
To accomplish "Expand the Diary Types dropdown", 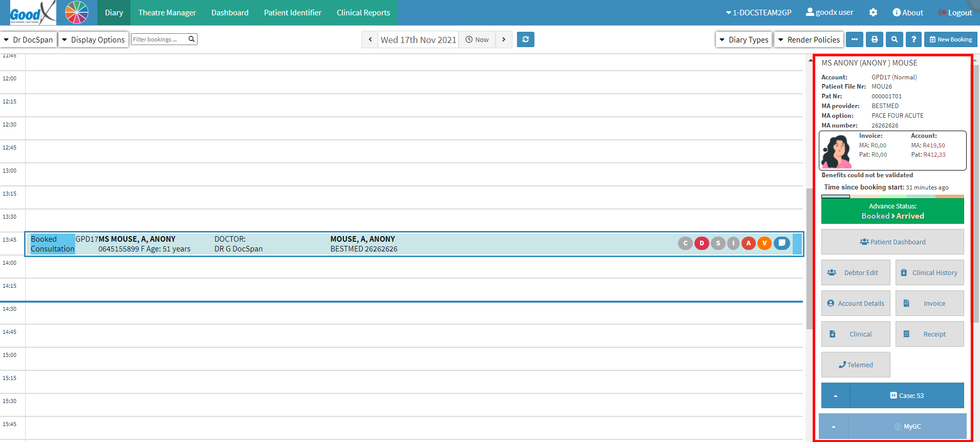I will point(744,39).
